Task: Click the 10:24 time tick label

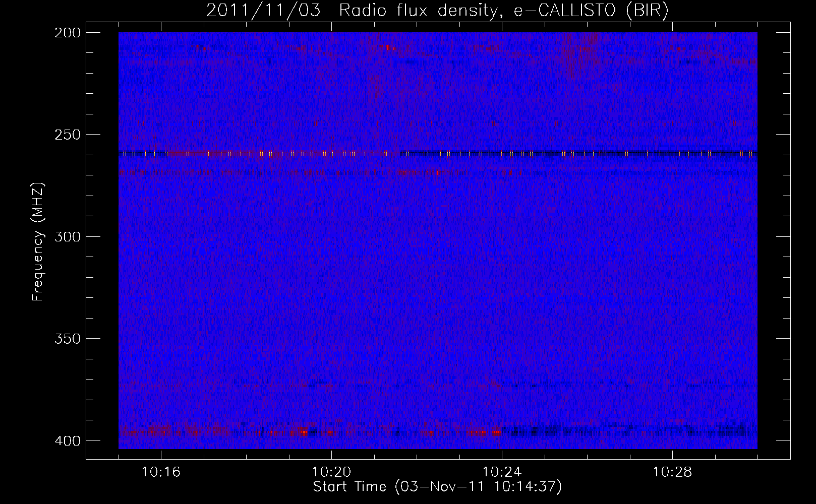Action: pos(502,472)
